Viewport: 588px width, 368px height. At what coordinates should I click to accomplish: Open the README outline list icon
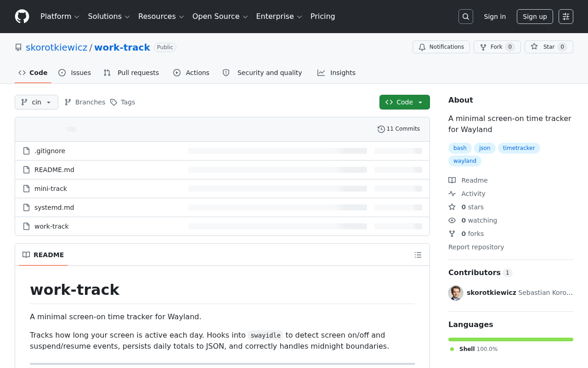tap(418, 255)
